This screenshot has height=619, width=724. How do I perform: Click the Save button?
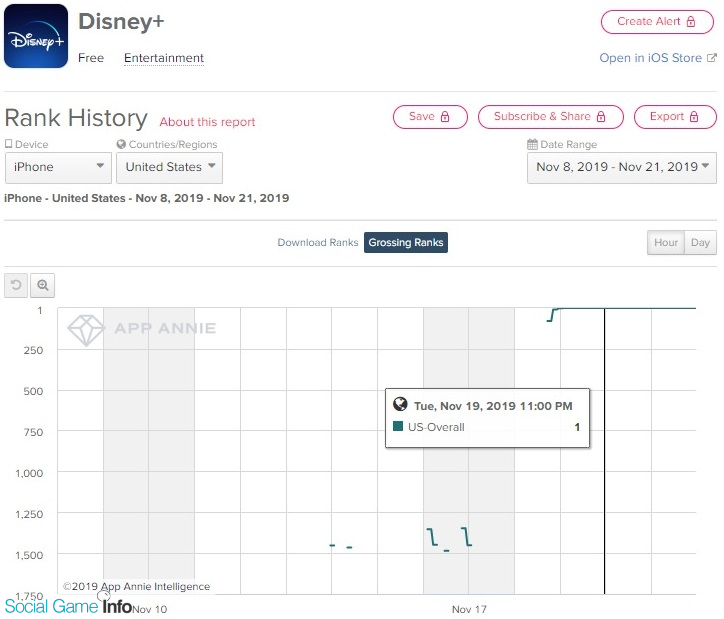click(430, 117)
